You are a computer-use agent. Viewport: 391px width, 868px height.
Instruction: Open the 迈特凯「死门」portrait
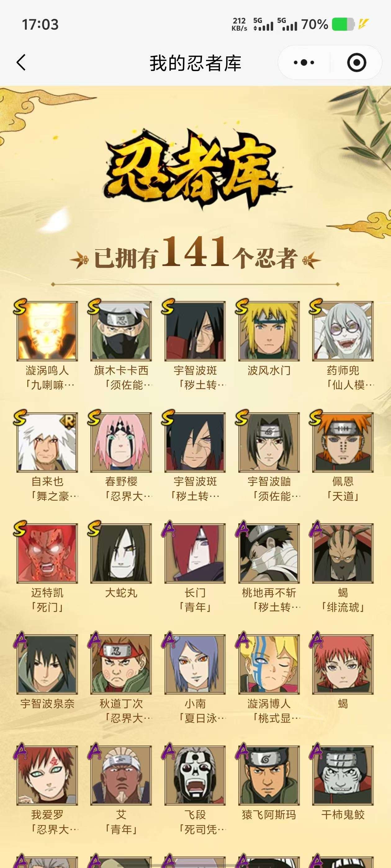47,553
